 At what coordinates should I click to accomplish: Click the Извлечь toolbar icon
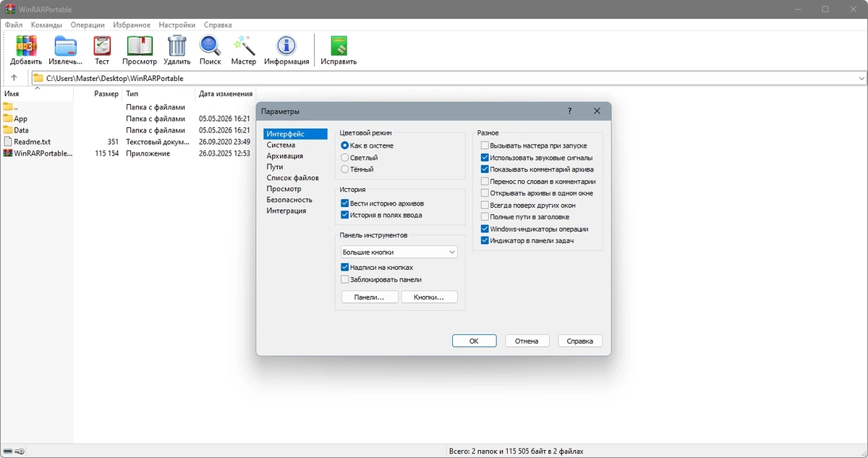(x=66, y=46)
